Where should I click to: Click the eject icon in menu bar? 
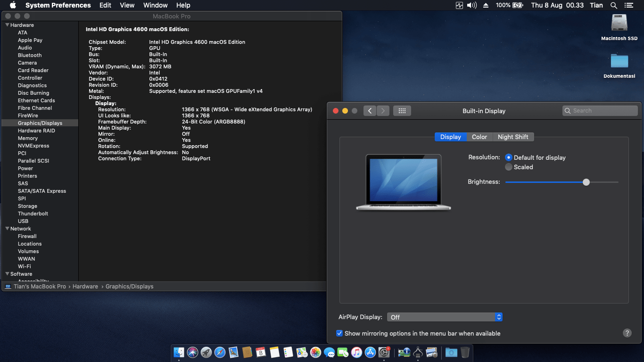pyautogui.click(x=486, y=5)
